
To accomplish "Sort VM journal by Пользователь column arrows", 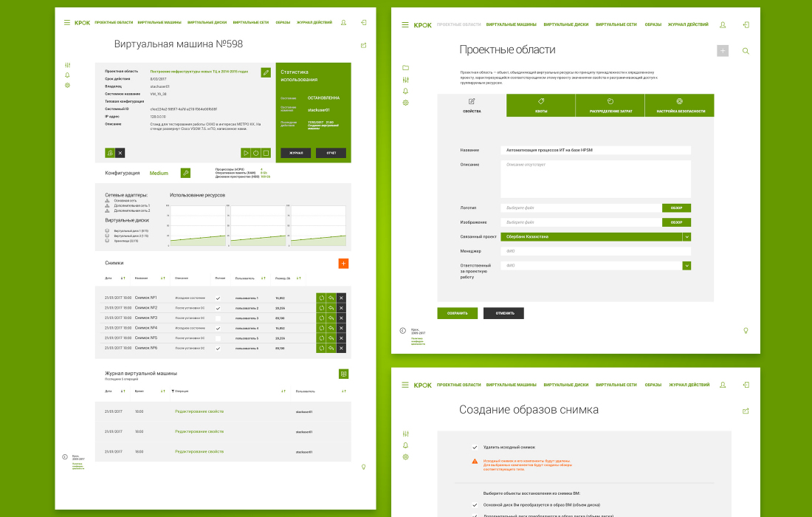I will click(x=343, y=391).
